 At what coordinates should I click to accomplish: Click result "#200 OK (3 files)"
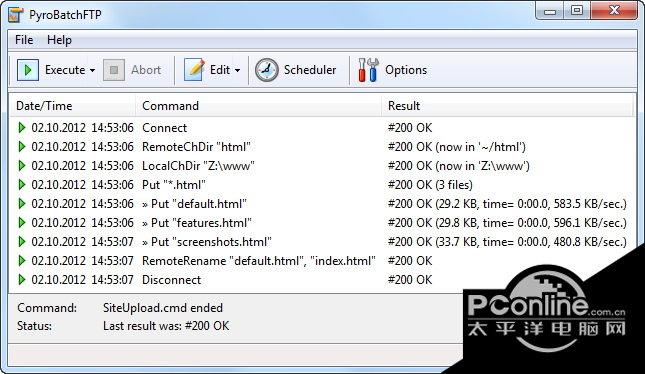click(x=430, y=185)
